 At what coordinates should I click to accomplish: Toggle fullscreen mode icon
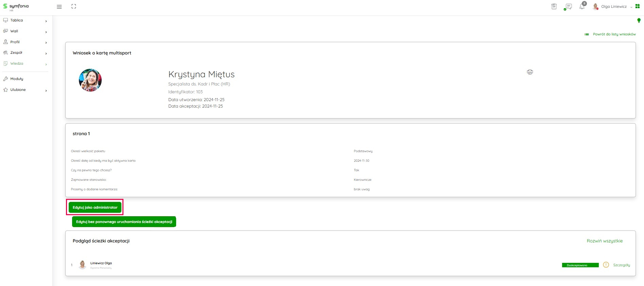click(74, 6)
